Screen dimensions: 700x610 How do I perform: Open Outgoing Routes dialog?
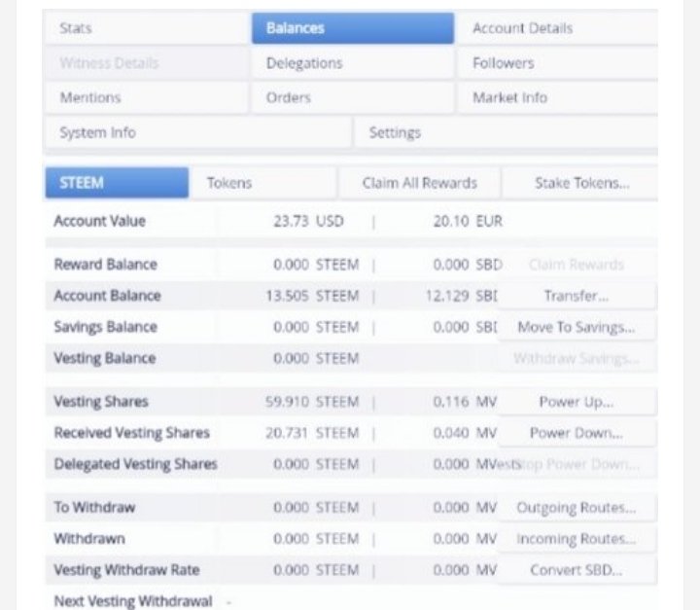point(577,508)
